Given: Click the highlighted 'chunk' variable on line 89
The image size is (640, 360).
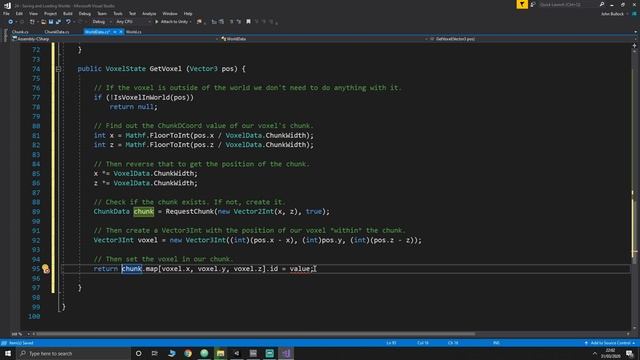Looking at the screenshot, I should [144, 211].
